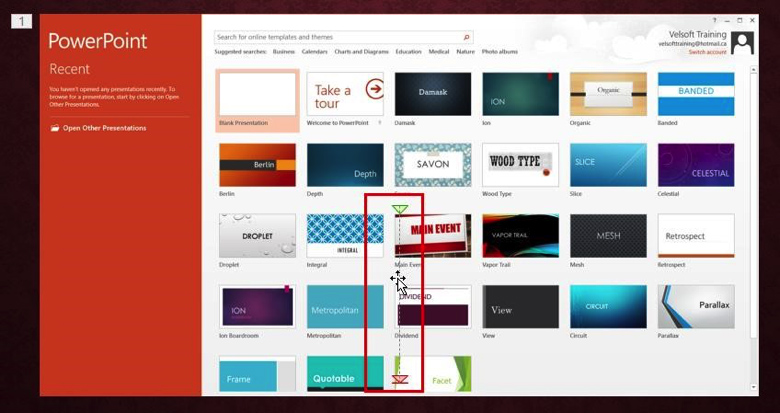Click the search templates input field

(343, 37)
